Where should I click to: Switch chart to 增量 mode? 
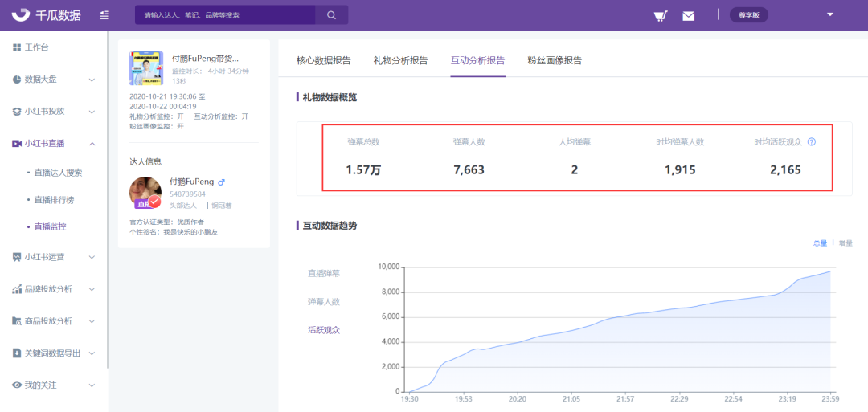click(845, 243)
